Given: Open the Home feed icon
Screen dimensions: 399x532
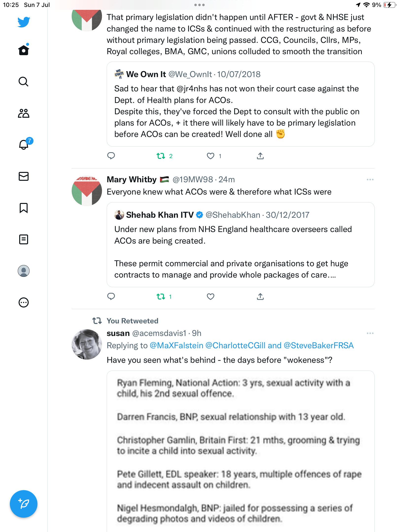Looking at the screenshot, I should (24, 50).
